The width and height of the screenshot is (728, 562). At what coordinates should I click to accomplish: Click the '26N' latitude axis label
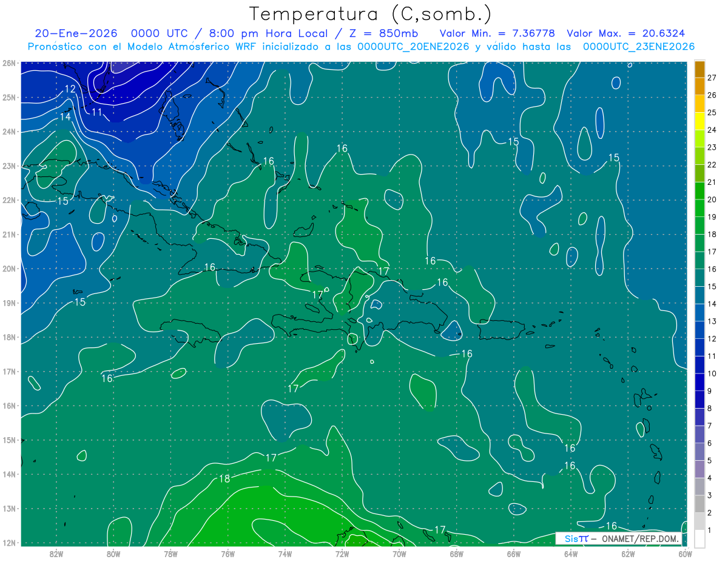(9, 63)
